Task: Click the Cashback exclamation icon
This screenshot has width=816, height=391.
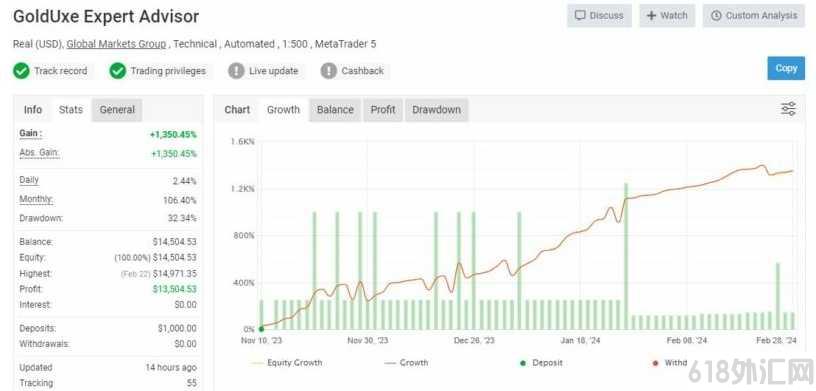Action: click(329, 71)
